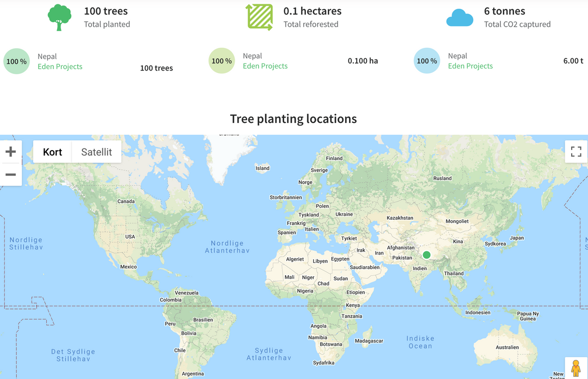
Task: Click the green Nepal planting marker on the map
Action: coord(426,254)
